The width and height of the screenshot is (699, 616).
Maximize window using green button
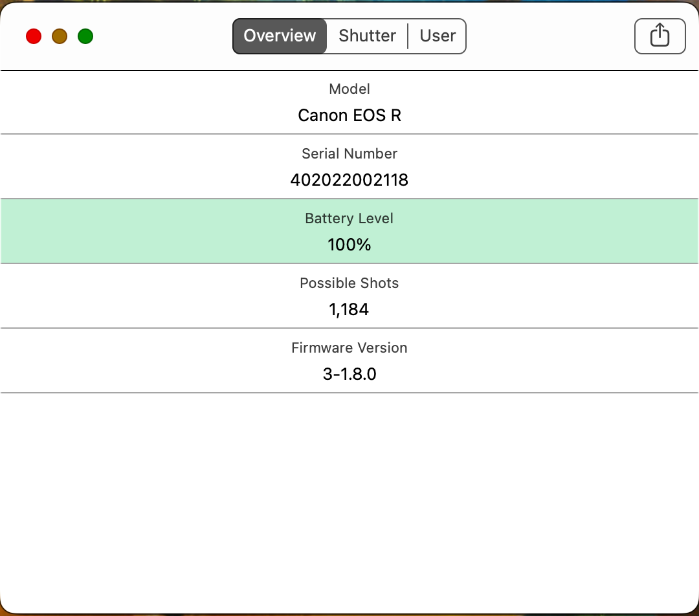point(85,36)
